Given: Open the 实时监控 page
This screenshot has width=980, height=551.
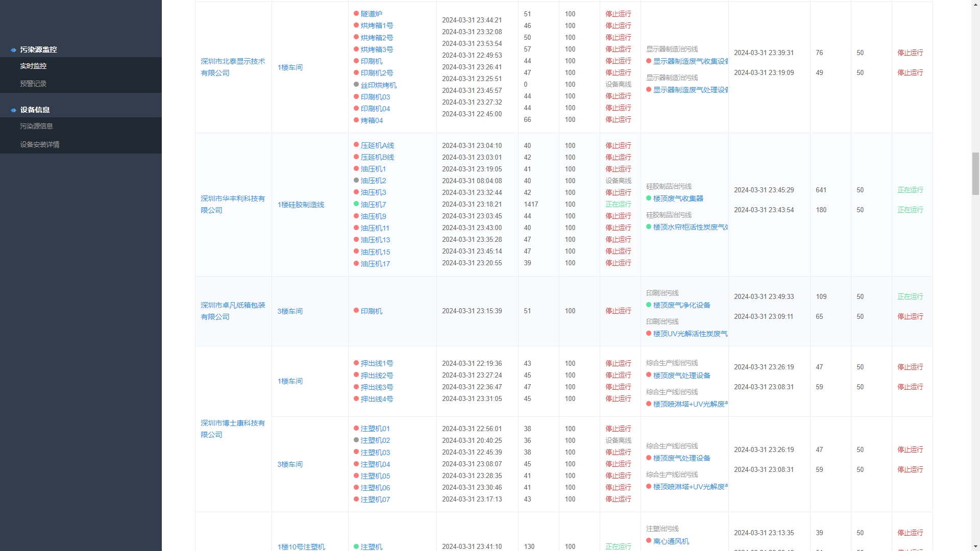Looking at the screenshot, I should point(33,66).
